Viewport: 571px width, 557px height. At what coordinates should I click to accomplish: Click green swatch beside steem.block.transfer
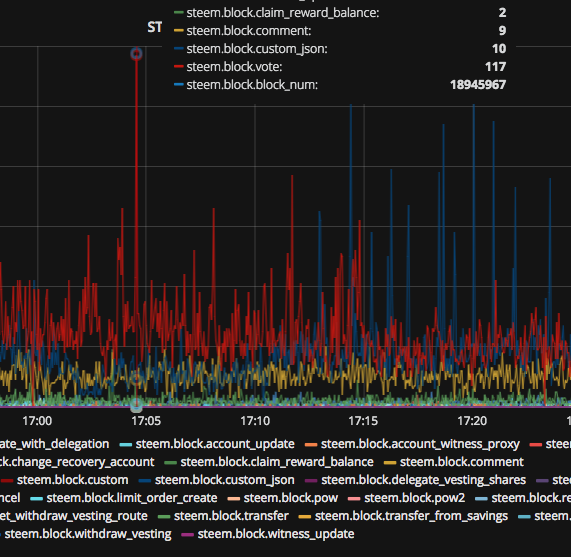164,517
